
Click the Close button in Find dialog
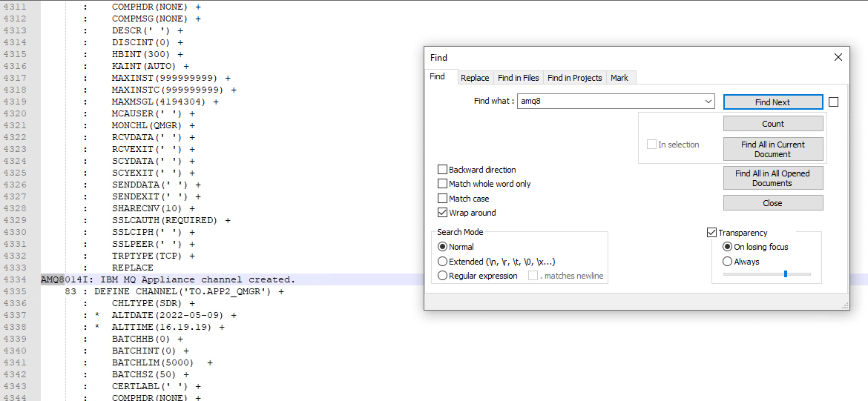[773, 203]
